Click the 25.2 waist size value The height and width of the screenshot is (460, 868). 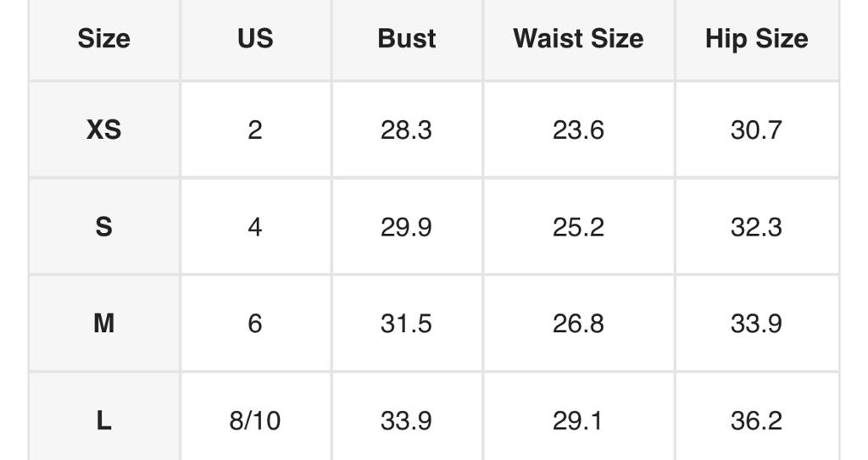(x=578, y=227)
